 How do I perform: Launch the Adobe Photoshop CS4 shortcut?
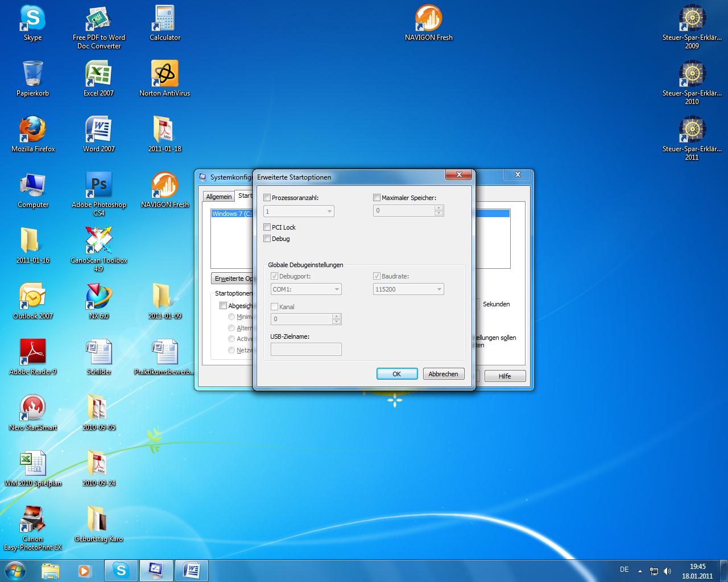pos(99,194)
